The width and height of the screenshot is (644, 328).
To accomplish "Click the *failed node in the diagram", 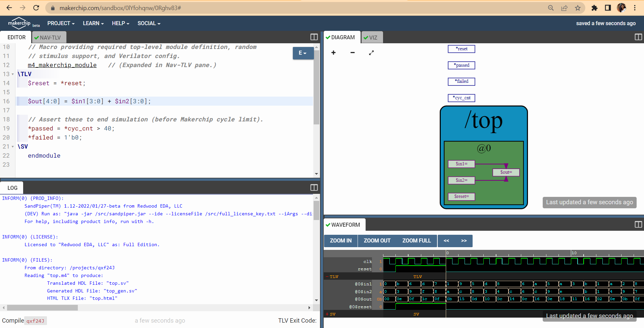I will coord(462,81).
